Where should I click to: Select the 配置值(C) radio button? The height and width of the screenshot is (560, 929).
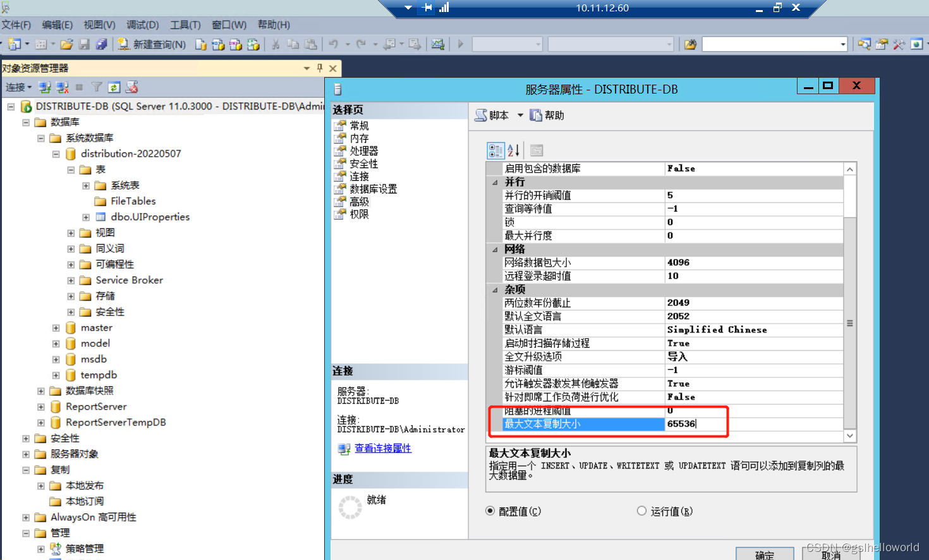(x=490, y=511)
